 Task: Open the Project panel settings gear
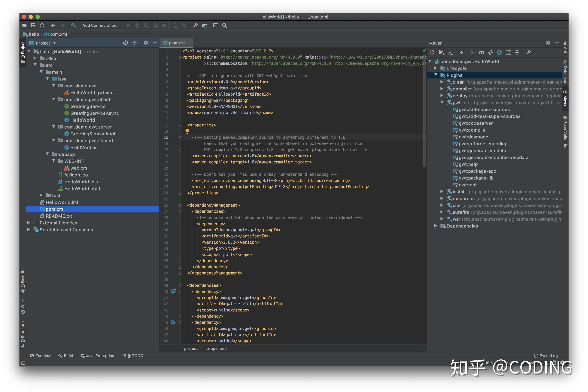click(146, 43)
